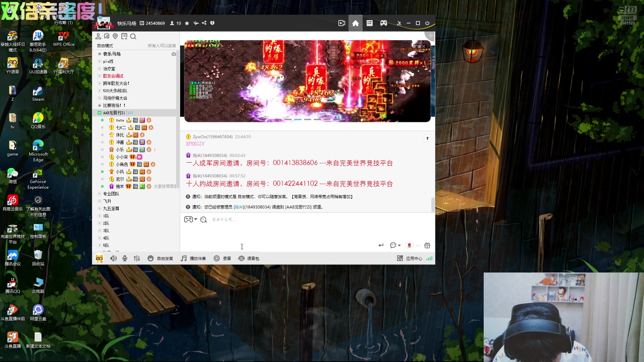This screenshot has width=644, height=362.
Task: Click the network signal bars icon
Action: (x=429, y=258)
